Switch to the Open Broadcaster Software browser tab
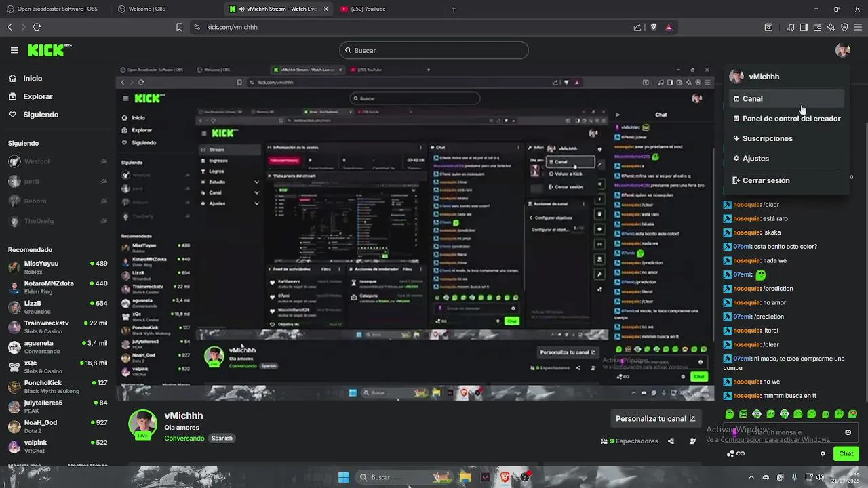Viewport: 868px width, 488px height. tap(56, 9)
